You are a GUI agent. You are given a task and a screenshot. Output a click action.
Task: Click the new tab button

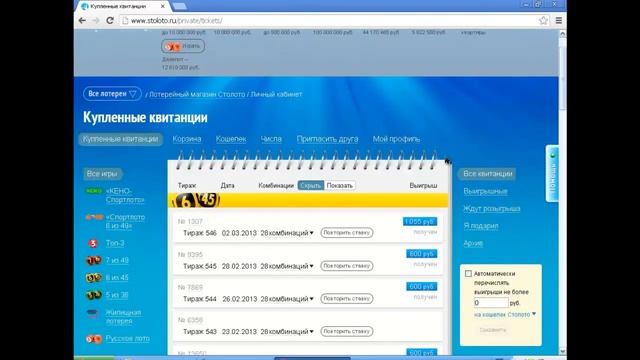click(179, 7)
